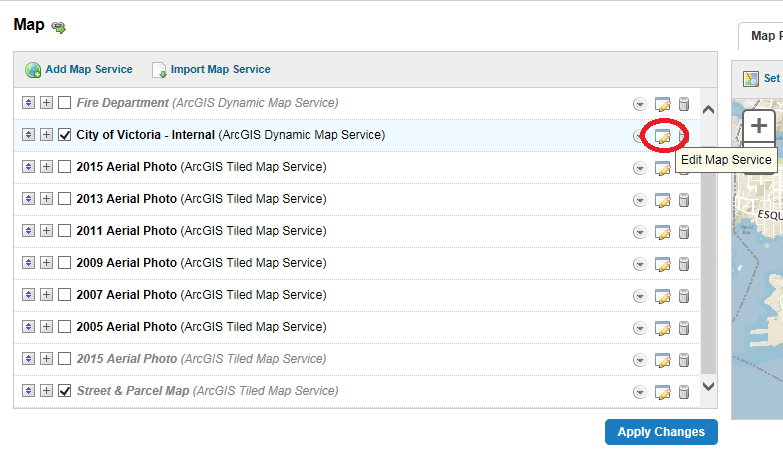Click the reorder arrows for Street & Parcel Map
The image size is (783, 454).
click(x=28, y=391)
